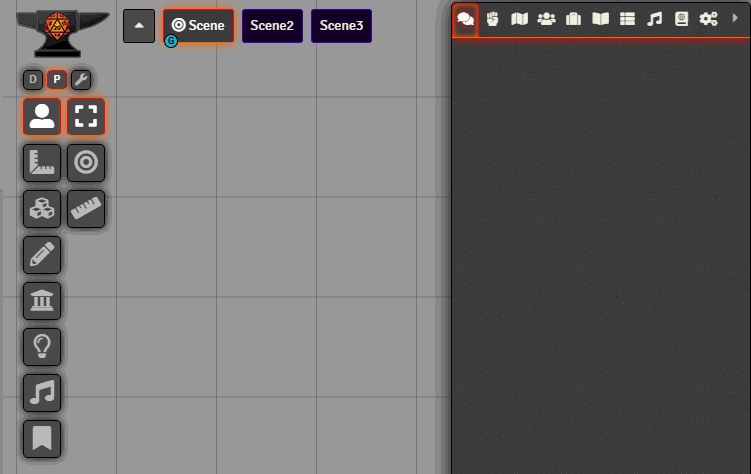
Task: Open the Items Directory suitcase tab
Action: (x=573, y=19)
